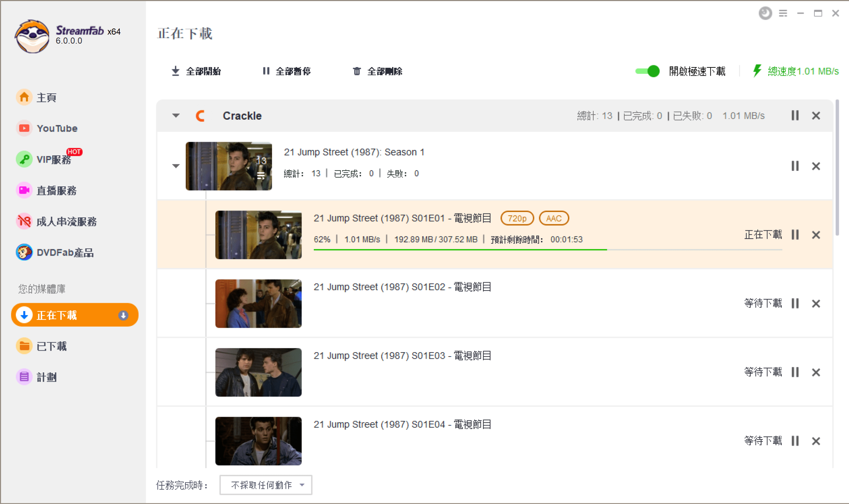Viewport: 849px width, 504px height.
Task: Select 正在下載 in media library
Action: pos(75,315)
